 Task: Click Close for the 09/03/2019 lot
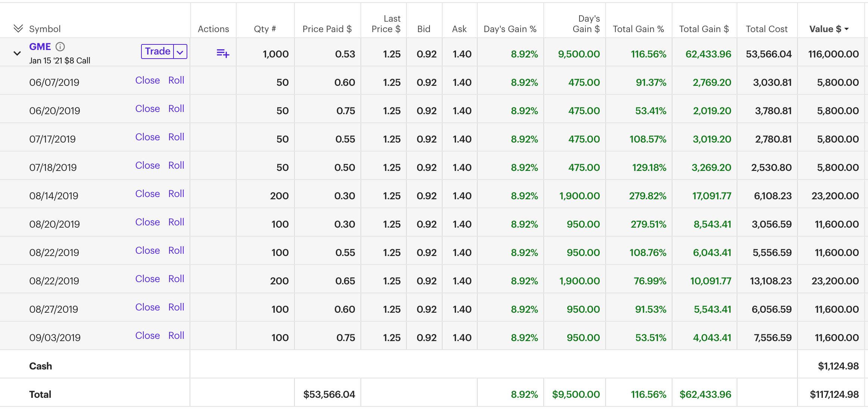pyautogui.click(x=147, y=335)
